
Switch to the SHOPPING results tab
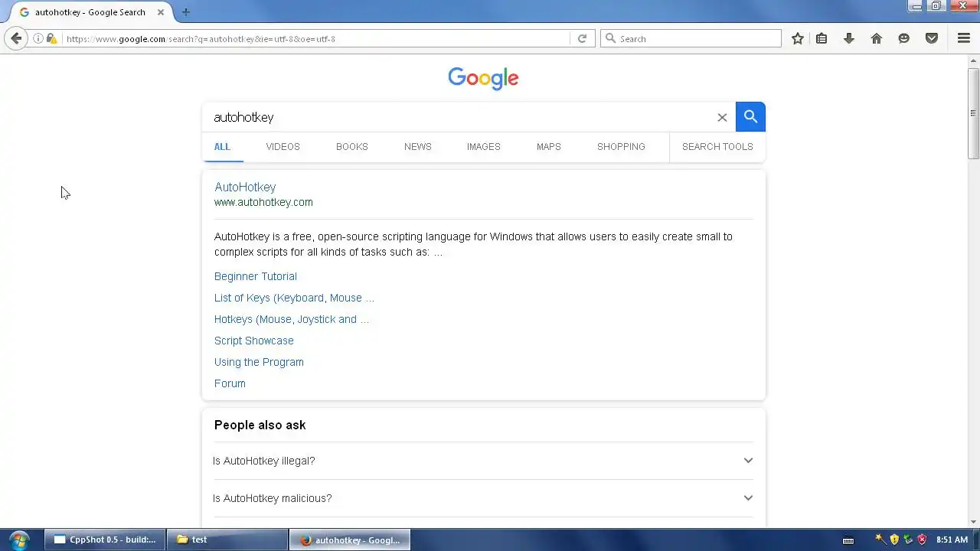621,147
